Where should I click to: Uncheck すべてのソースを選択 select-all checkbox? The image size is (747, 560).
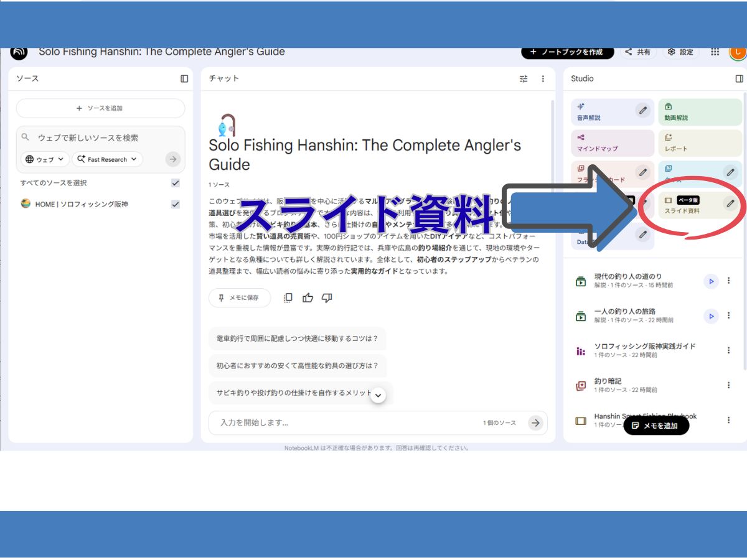(x=175, y=183)
